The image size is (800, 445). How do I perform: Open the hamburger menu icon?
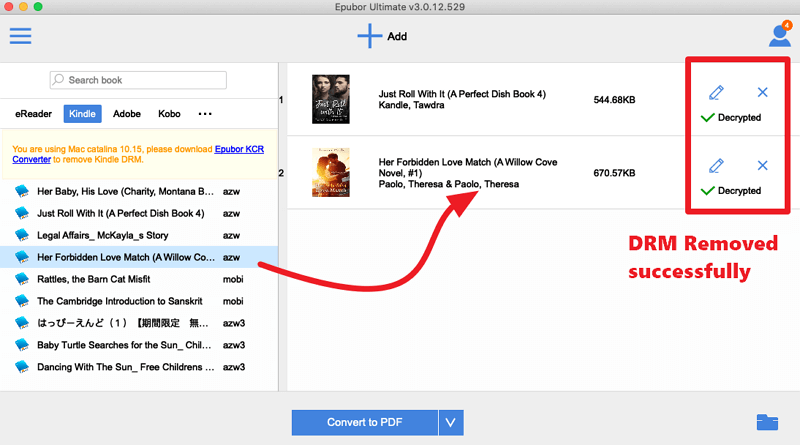click(x=20, y=36)
